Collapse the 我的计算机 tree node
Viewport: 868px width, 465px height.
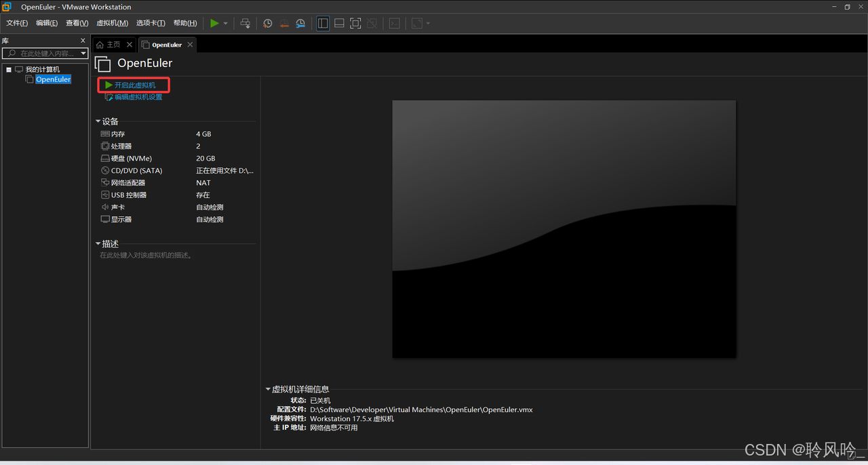(x=9, y=69)
